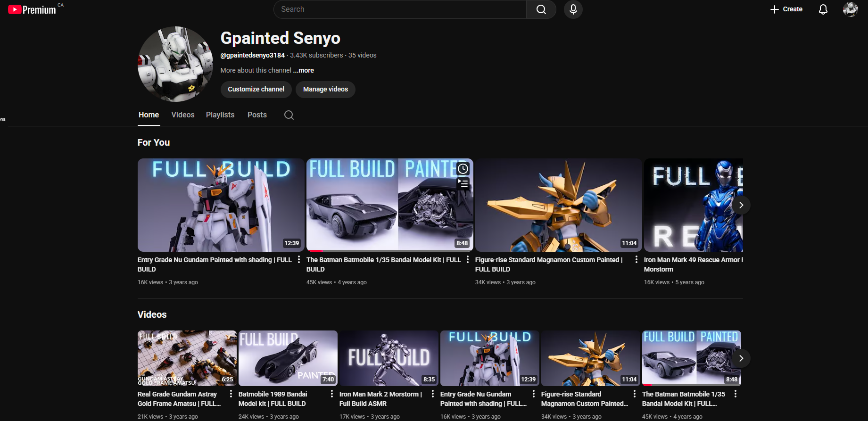Click inside the Search input field
Screen dimensions: 868x421
click(400, 9)
